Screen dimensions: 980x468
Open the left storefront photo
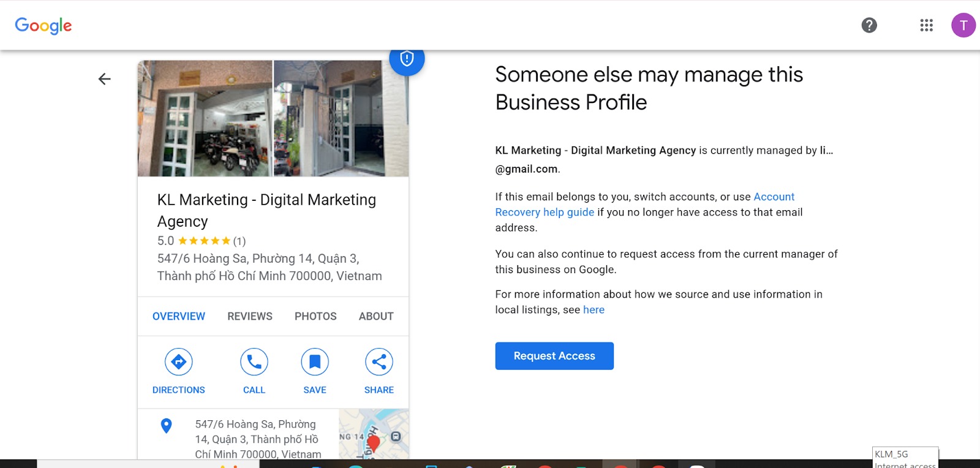click(x=205, y=119)
